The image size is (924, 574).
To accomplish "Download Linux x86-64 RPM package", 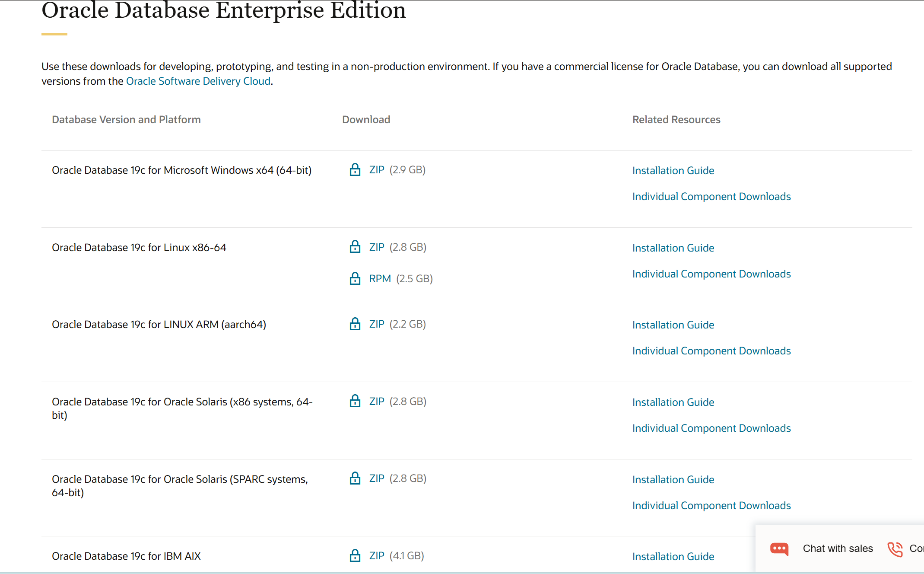I will point(380,279).
